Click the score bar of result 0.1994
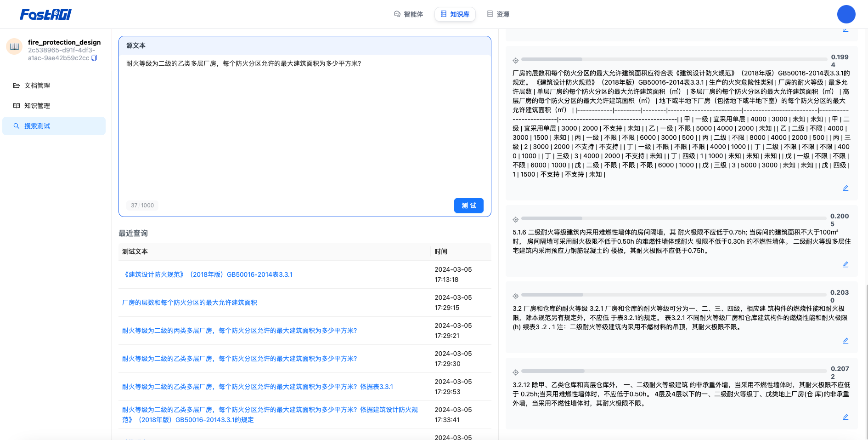 click(x=674, y=59)
